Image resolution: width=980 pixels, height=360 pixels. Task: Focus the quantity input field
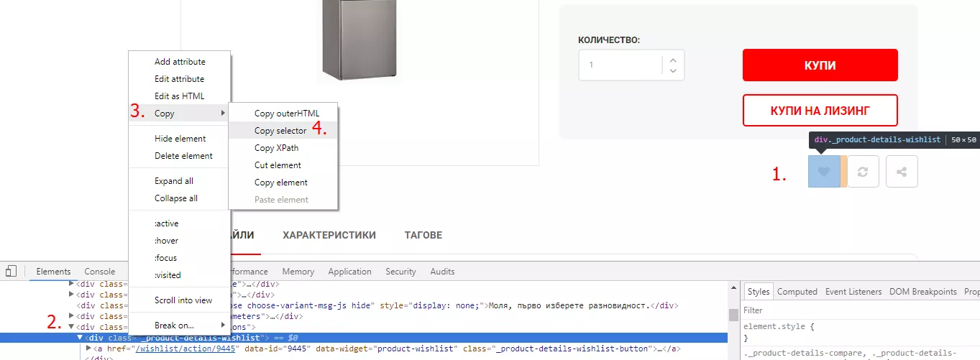tap(620, 65)
